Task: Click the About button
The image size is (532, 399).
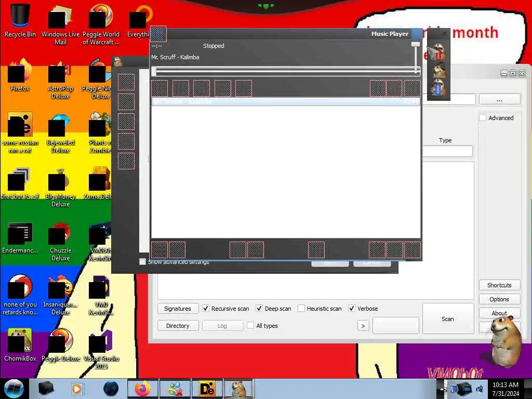Action: (499, 313)
